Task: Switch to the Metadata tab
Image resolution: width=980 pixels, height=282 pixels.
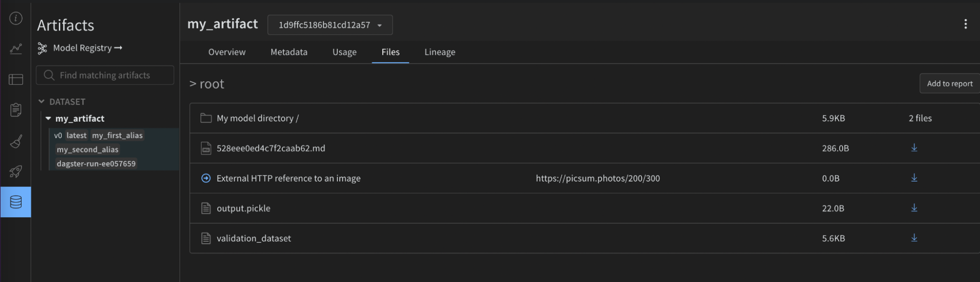Action: (289, 52)
